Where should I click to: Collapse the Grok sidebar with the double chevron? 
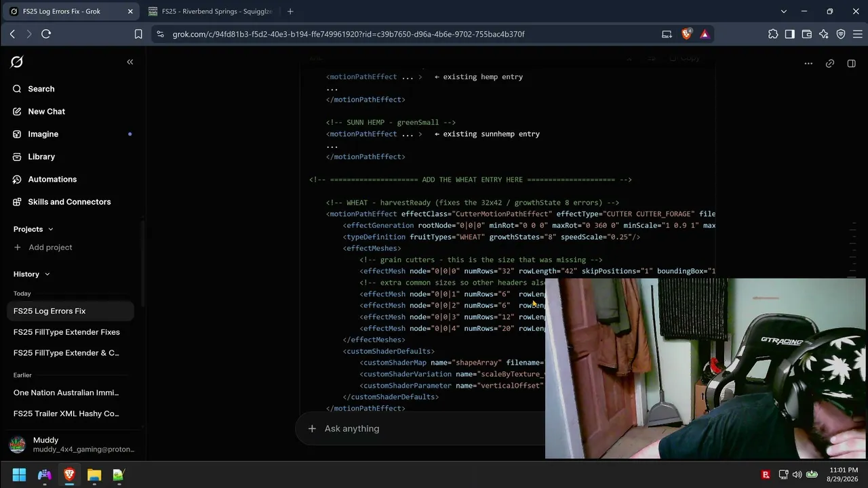tap(130, 62)
